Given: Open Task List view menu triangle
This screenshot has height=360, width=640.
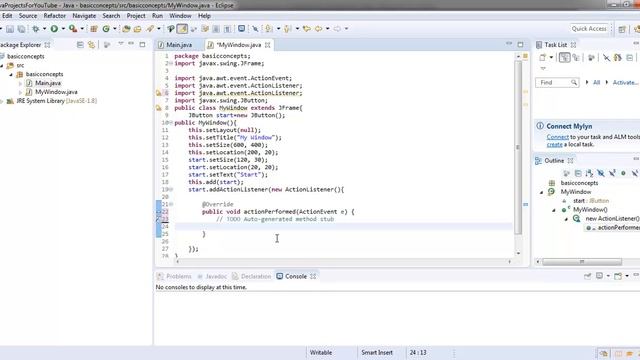Looking at the screenshot, I should [x=543, y=69].
